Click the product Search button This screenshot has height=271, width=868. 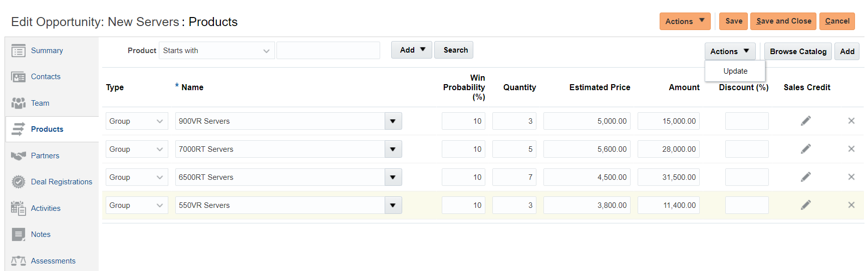click(x=455, y=50)
